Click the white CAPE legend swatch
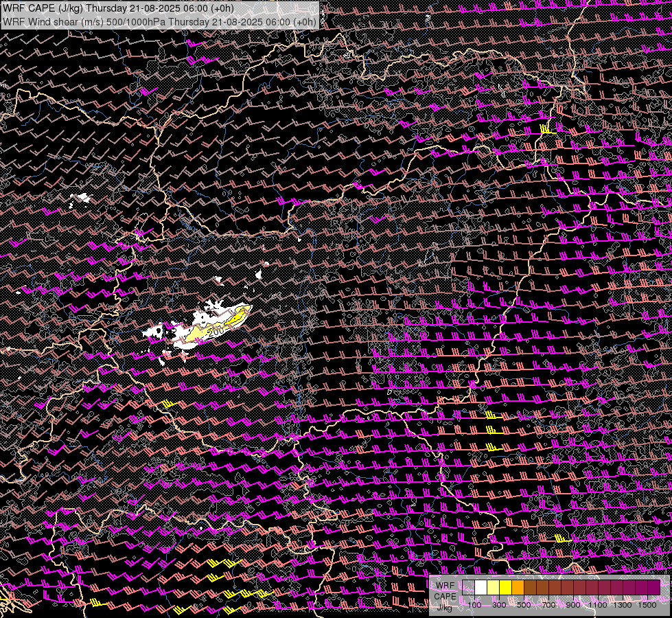 point(480,588)
